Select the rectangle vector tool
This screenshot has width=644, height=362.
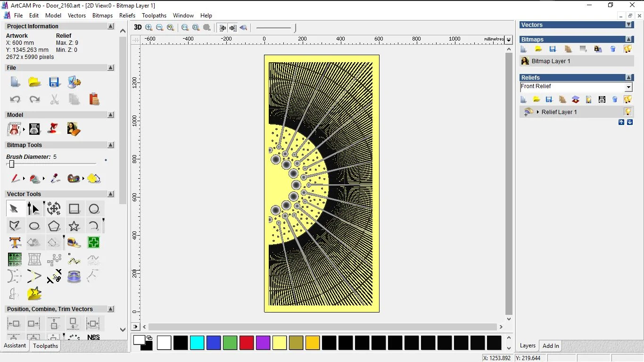(74, 209)
